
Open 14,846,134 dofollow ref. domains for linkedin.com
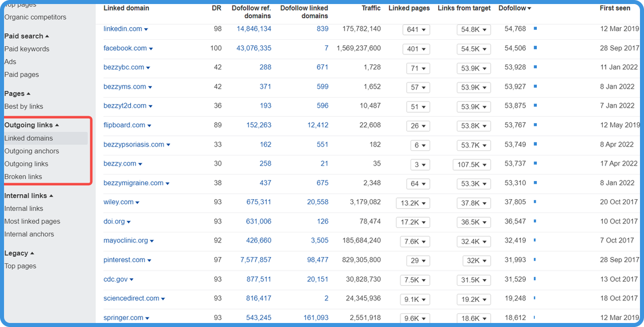[x=254, y=29]
